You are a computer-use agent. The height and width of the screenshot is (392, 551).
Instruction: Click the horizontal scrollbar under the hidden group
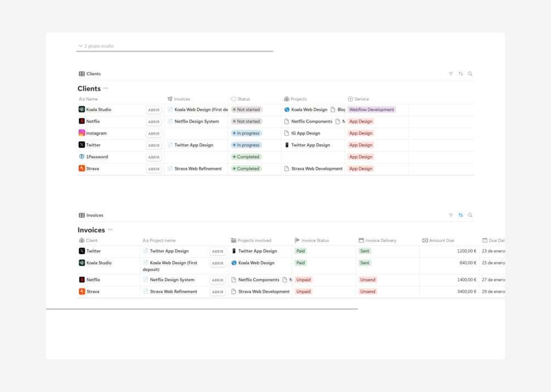point(175,52)
